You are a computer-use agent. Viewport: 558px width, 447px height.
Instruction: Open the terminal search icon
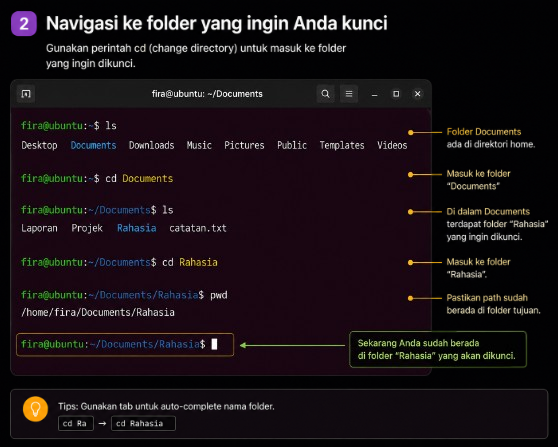[325, 94]
